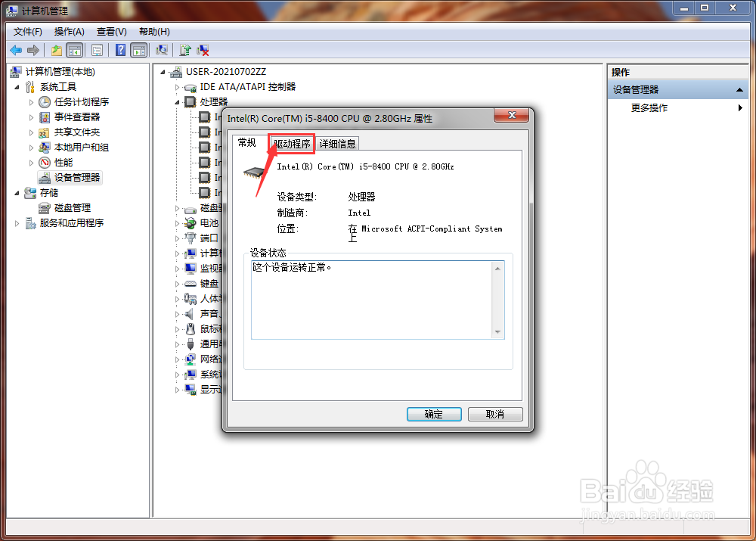Screen dimensions: 756x541
Task: Expand the 键盘 device category
Action: (x=177, y=284)
